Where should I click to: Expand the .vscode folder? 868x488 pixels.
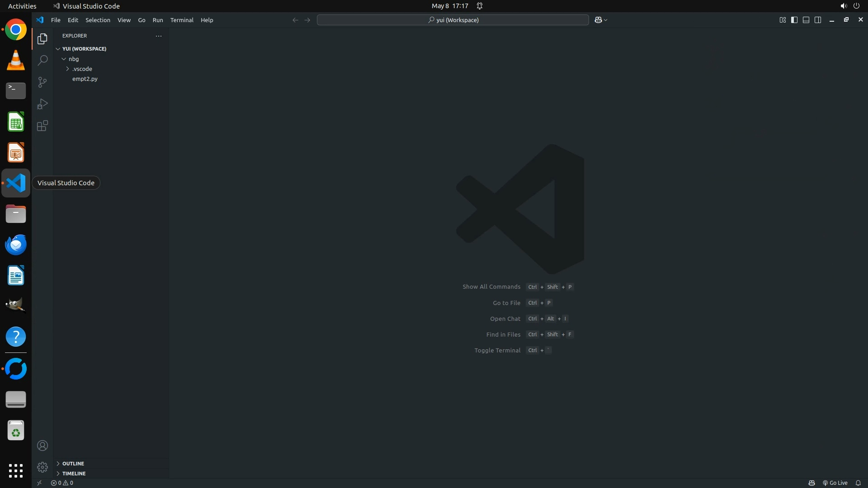click(x=82, y=69)
